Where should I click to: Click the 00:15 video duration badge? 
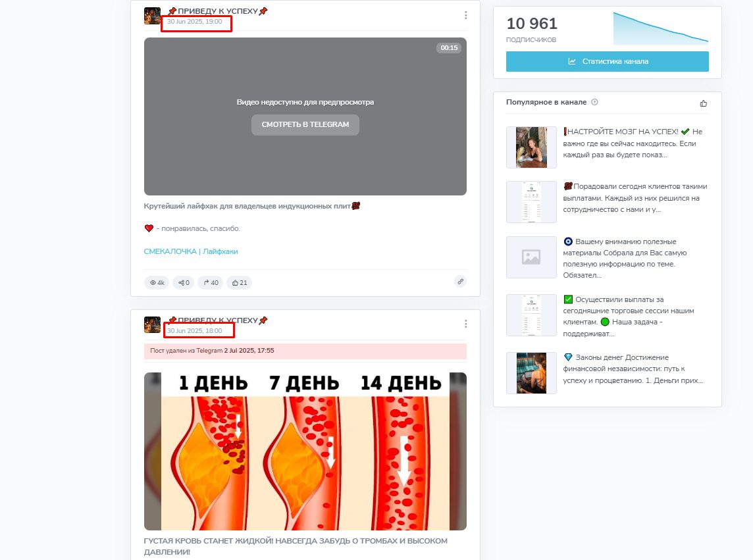click(448, 47)
